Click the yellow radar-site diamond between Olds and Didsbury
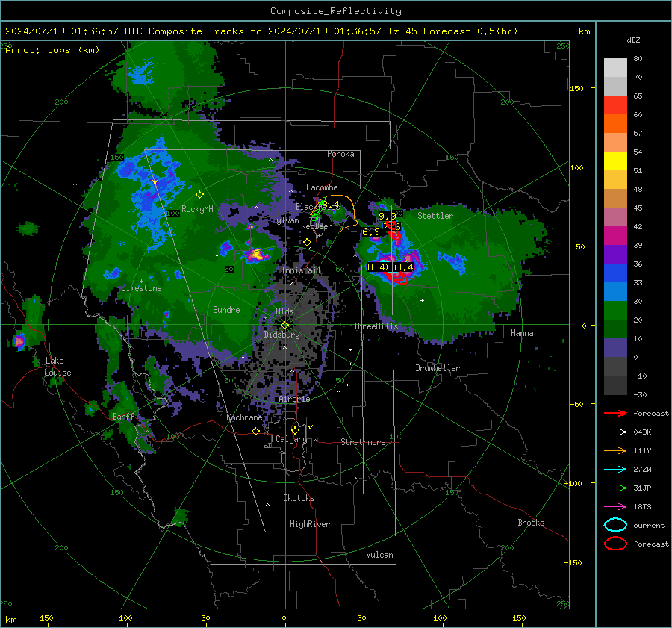 click(x=284, y=325)
